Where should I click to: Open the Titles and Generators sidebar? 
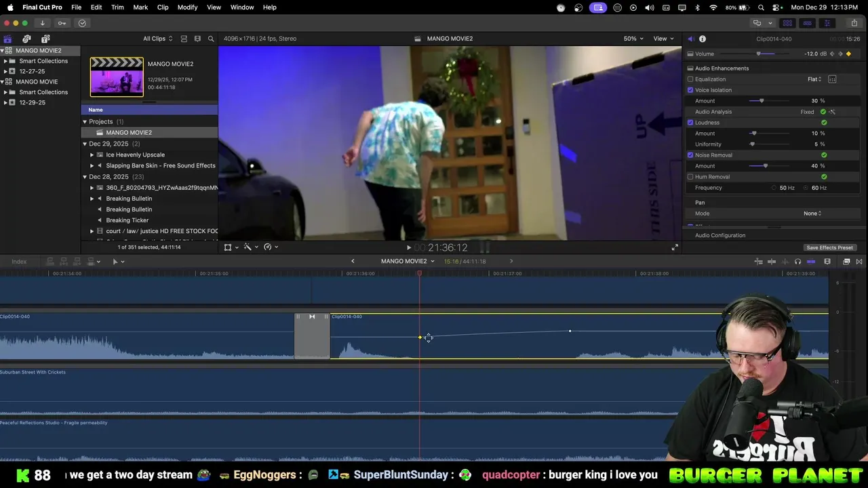point(45,39)
